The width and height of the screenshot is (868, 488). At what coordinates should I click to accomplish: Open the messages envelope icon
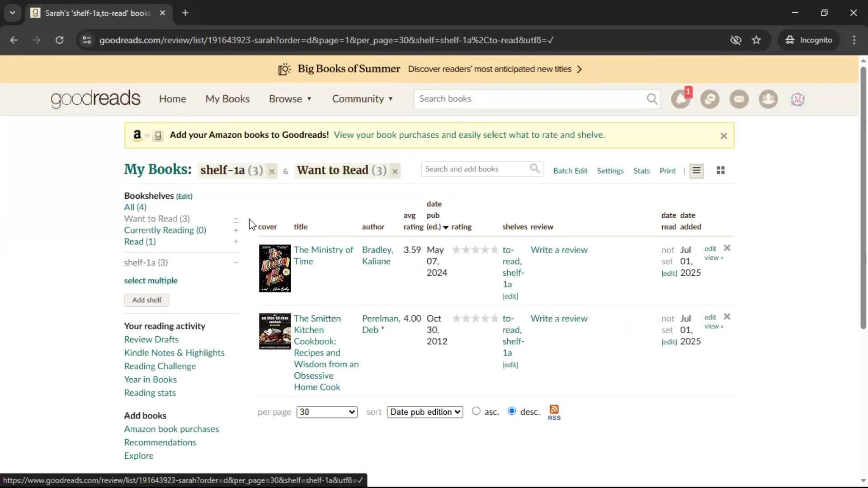[739, 99]
